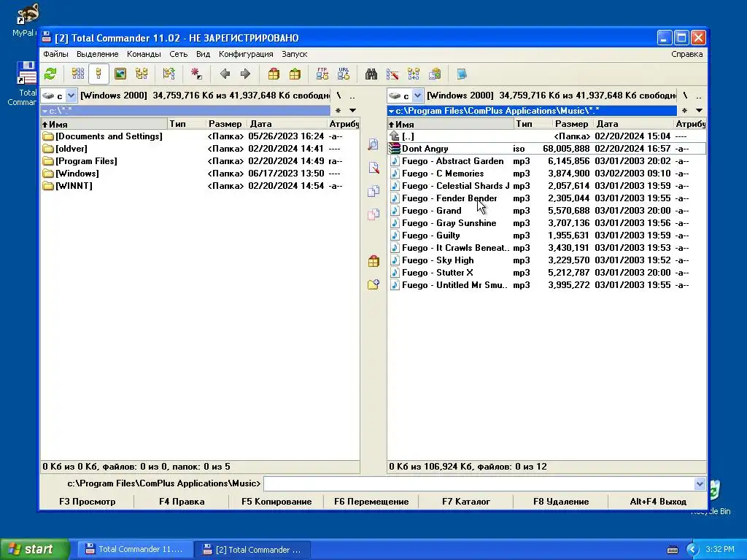Open the FTP connect toolbar icon
The image size is (747, 560).
322,74
